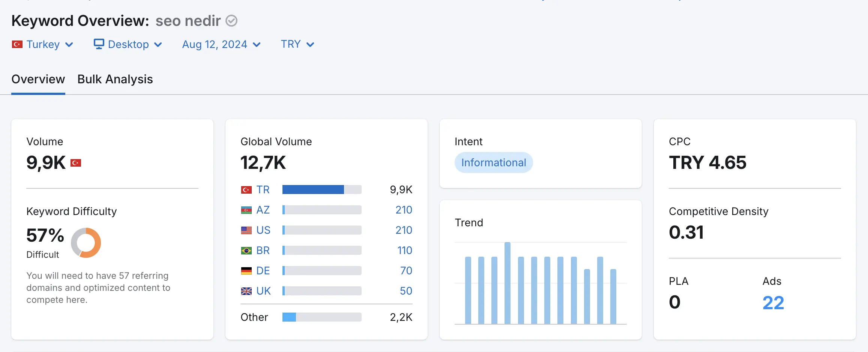This screenshot has height=352, width=868.
Task: Click the UK volume value 50
Action: tap(406, 291)
